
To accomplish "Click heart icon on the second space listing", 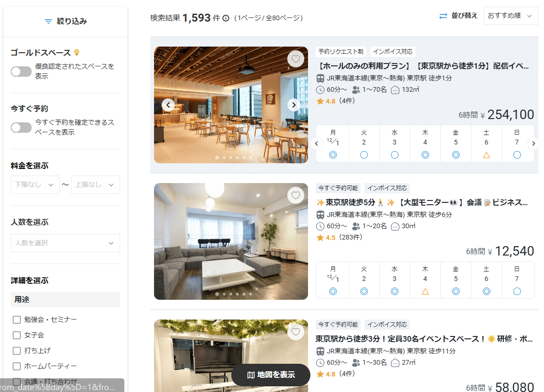I will (295, 195).
